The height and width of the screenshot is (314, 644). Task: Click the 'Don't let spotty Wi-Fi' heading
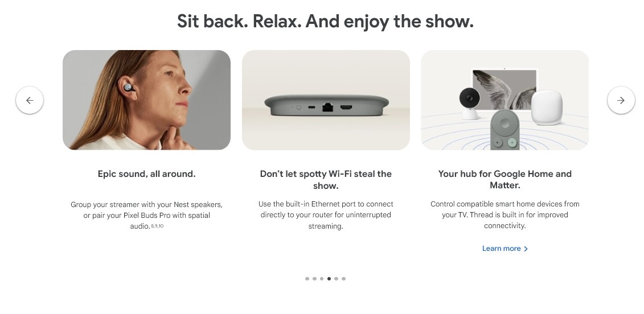[x=326, y=180]
